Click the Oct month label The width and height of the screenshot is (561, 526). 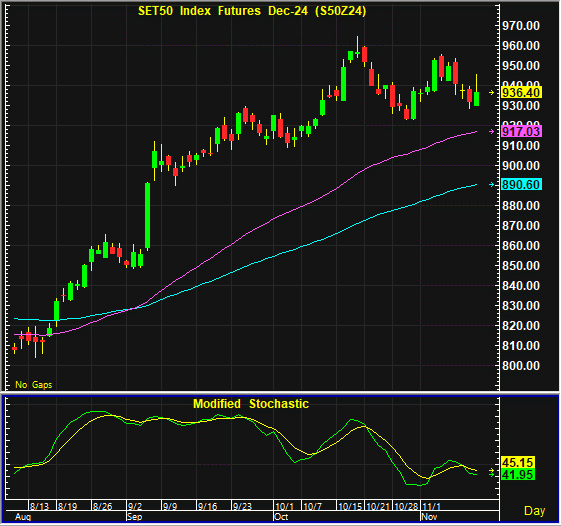coord(281,517)
